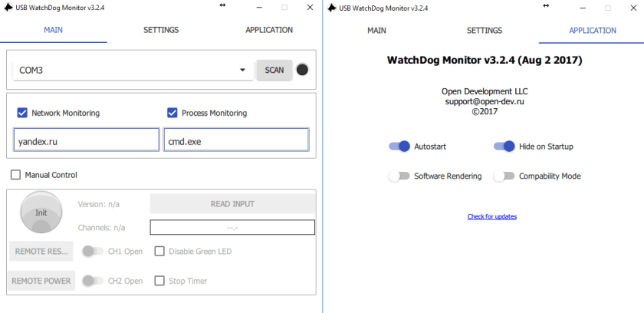Click the connection status indicator beside SCAN

[302, 70]
